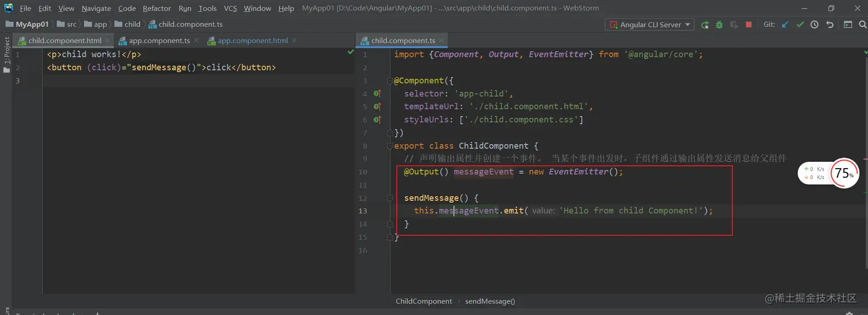Close the child.component.html tab
Viewport: 868px width, 315px height.
tap(108, 41)
